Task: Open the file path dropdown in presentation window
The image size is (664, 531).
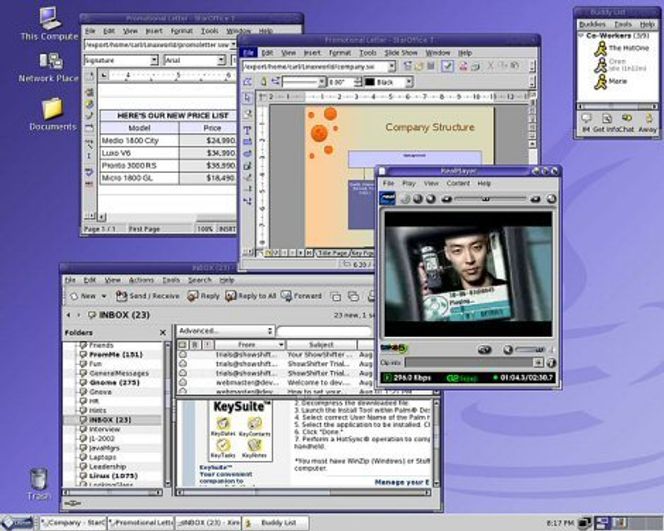Action: pos(392,66)
